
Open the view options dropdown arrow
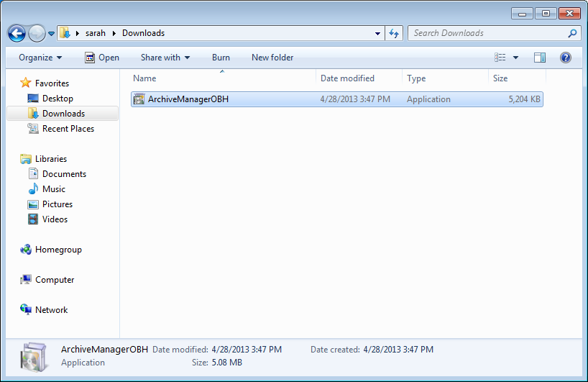(515, 58)
